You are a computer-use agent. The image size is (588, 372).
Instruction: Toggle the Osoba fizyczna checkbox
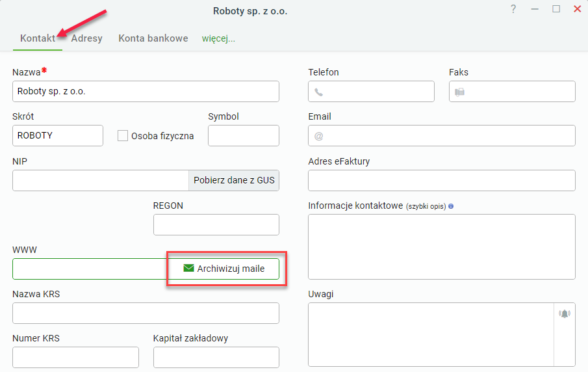point(123,135)
